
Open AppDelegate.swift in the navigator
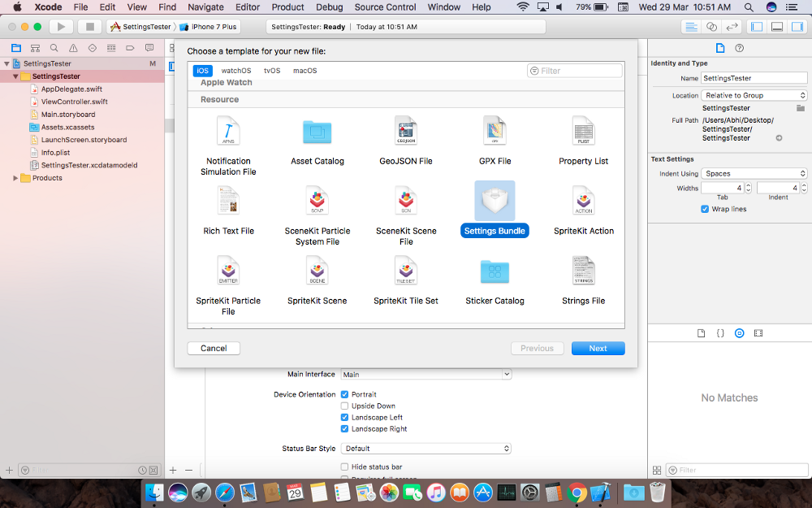71,89
